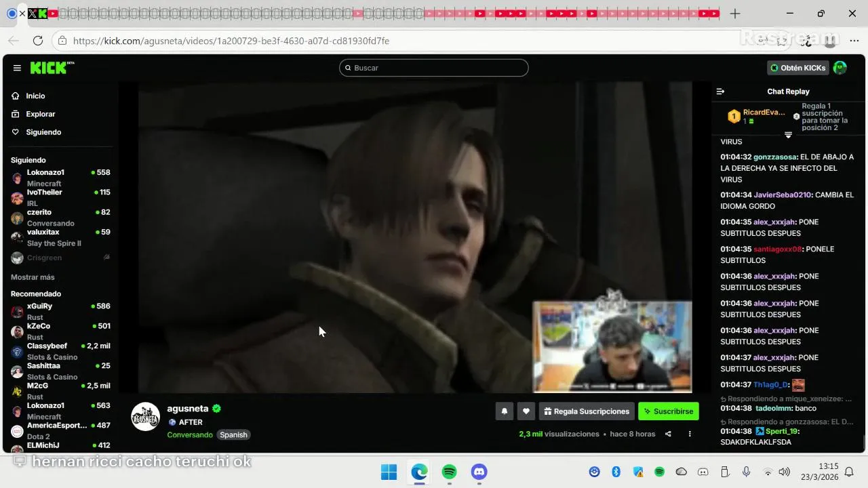The image size is (868, 488).
Task: Open Discord from the taskbar
Action: click(479, 472)
